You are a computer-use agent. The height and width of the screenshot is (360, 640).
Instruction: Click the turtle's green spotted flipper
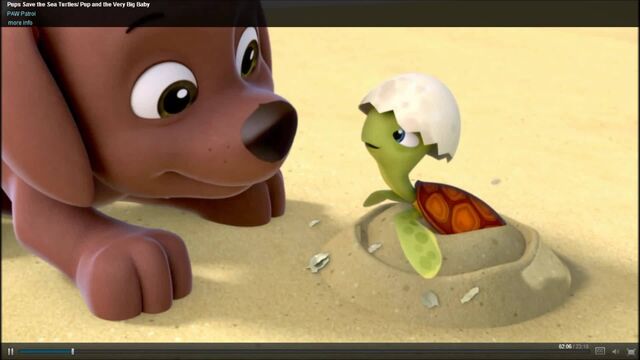(418, 243)
